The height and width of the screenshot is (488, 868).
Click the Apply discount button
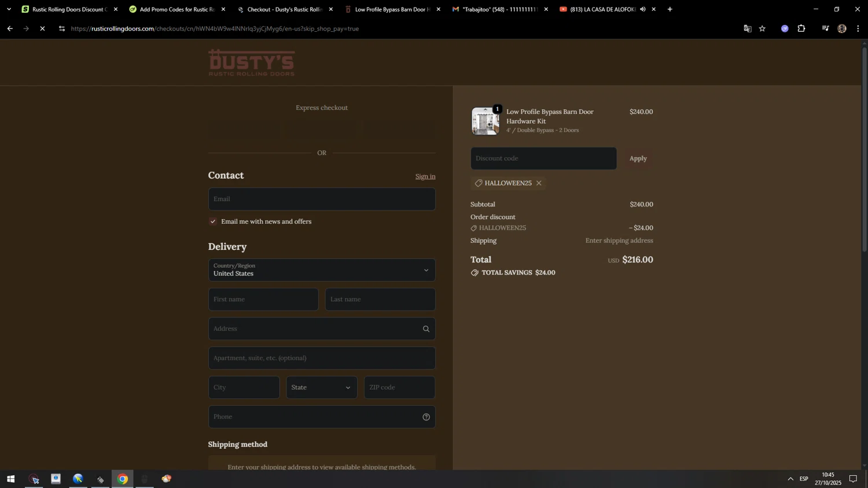tap(638, 158)
